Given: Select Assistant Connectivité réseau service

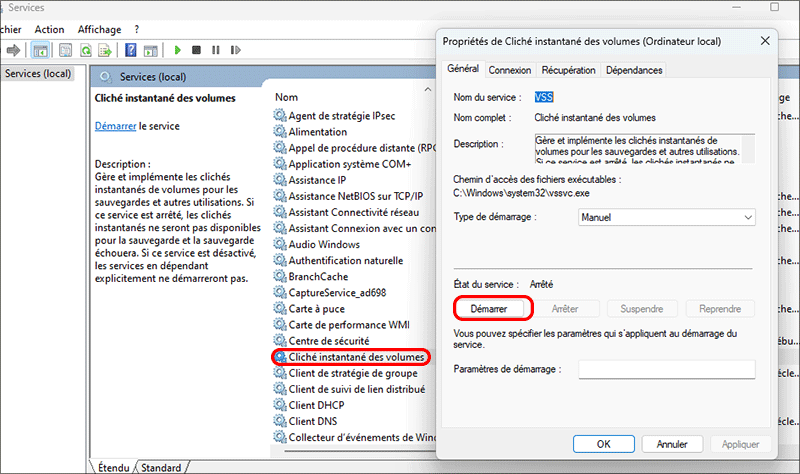Looking at the screenshot, I should click(354, 212).
